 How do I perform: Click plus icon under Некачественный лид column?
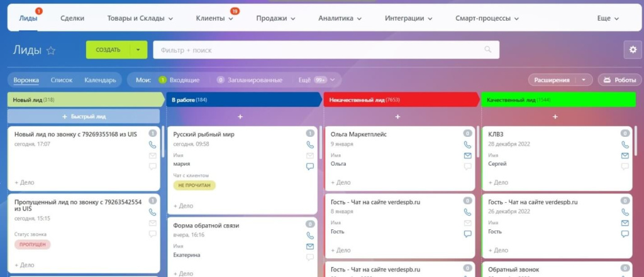tap(397, 117)
